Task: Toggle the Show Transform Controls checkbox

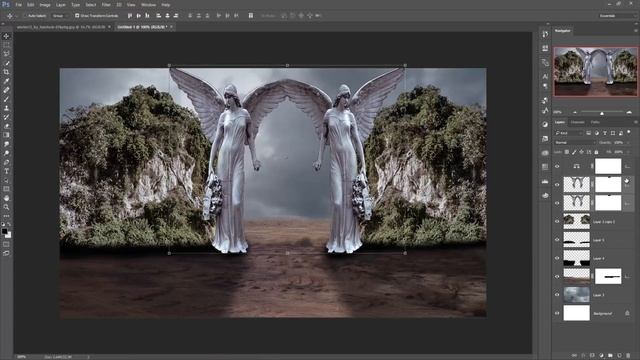Action: pyautogui.click(x=77, y=16)
